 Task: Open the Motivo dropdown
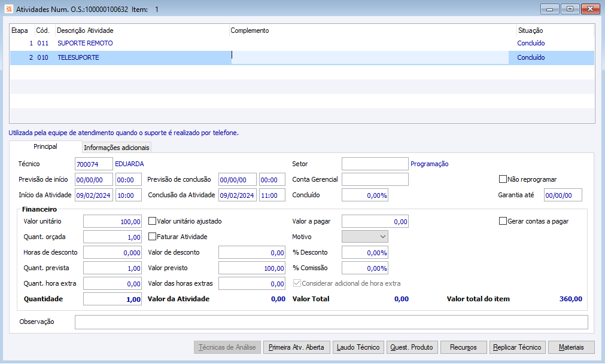364,237
